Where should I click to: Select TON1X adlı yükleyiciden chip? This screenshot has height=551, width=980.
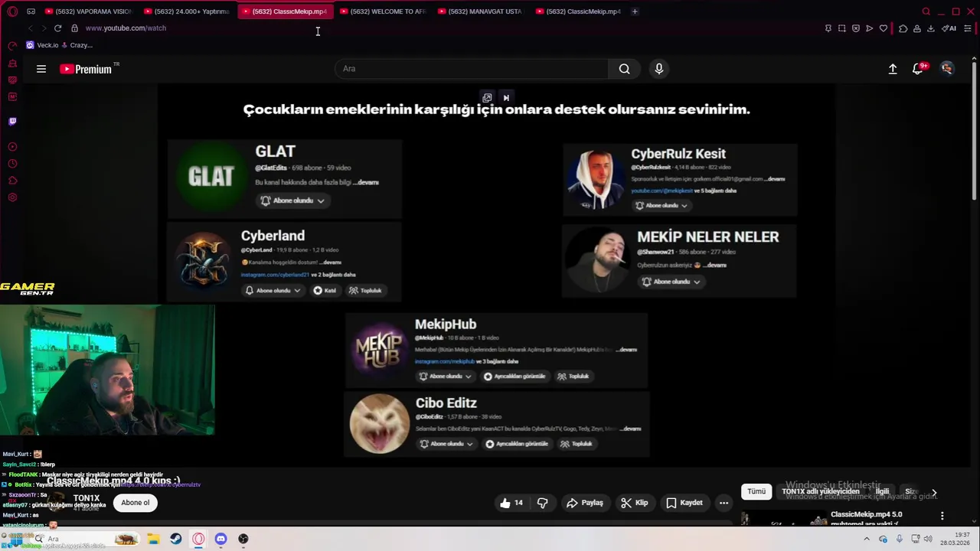click(x=820, y=491)
